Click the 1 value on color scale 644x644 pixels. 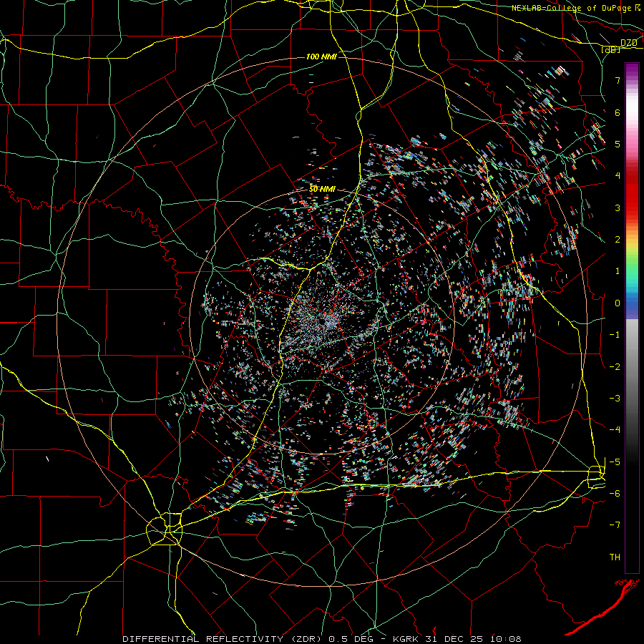tap(618, 271)
